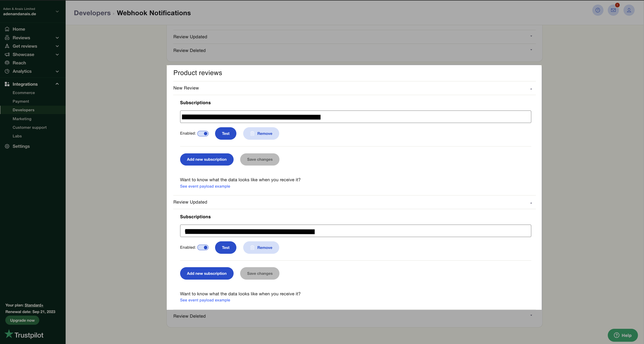Screen dimensions: 644x344
Task: Expand the Reviews submenu chevron
Action: pyautogui.click(x=57, y=38)
